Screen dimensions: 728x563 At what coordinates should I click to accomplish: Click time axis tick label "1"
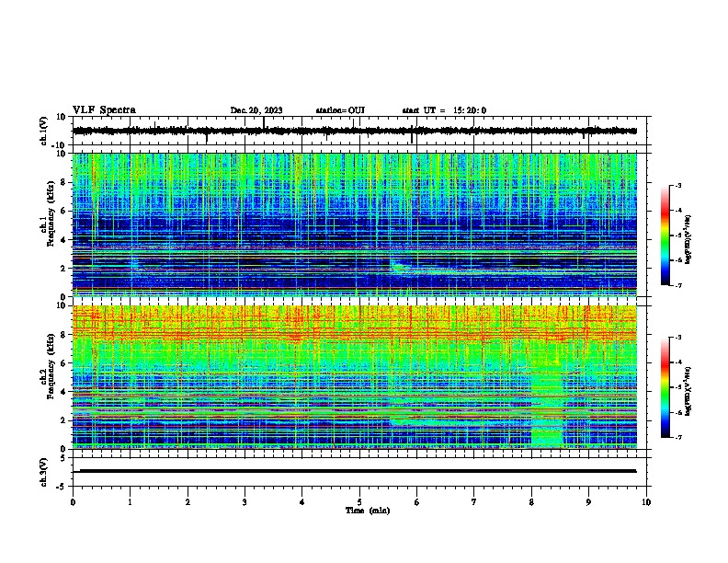click(130, 502)
